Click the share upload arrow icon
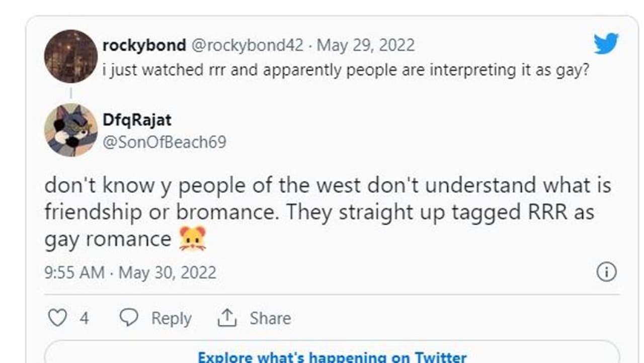This screenshot has width=644, height=363. click(x=227, y=318)
